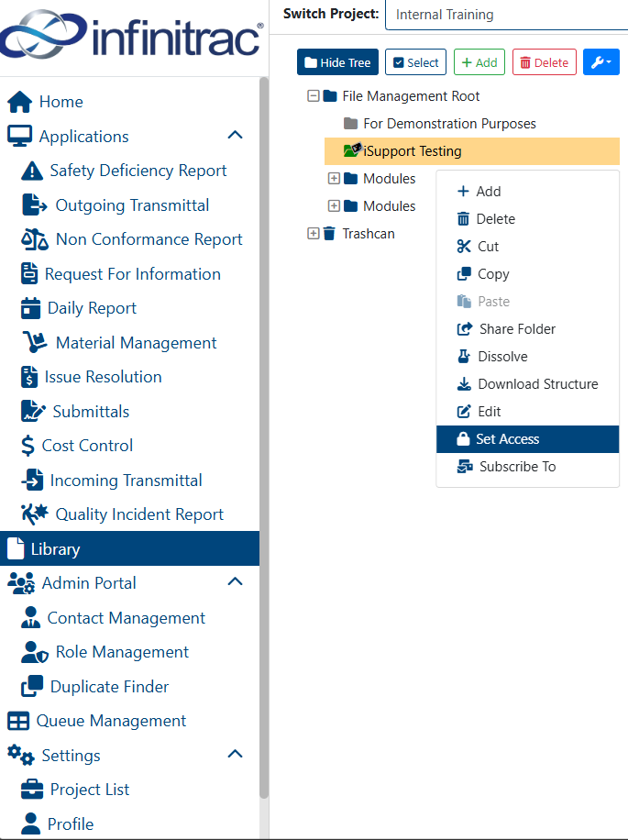Choose Set Access from context menu

[527, 439]
